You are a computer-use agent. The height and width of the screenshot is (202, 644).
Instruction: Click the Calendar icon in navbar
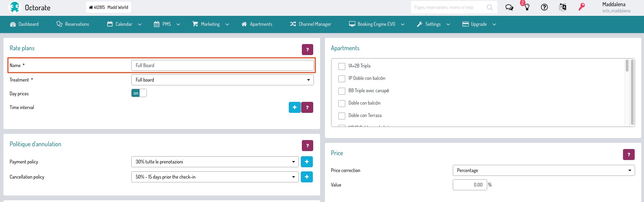coord(110,24)
